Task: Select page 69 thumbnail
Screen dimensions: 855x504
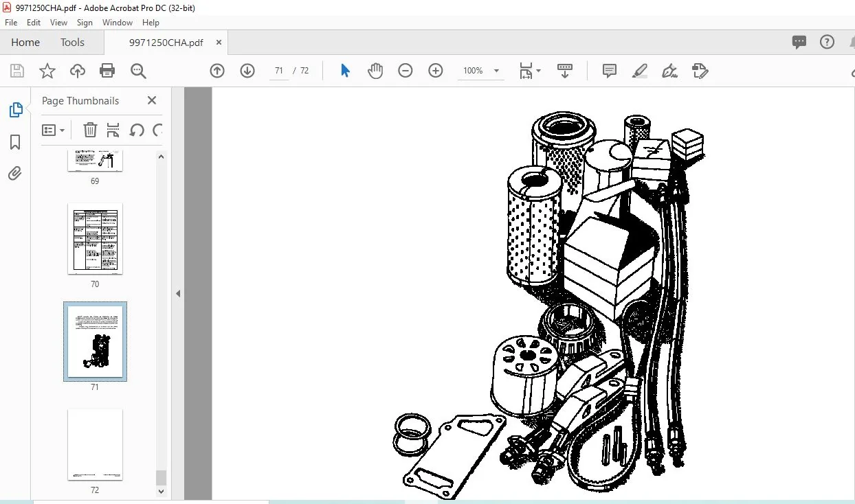Action: point(95,161)
